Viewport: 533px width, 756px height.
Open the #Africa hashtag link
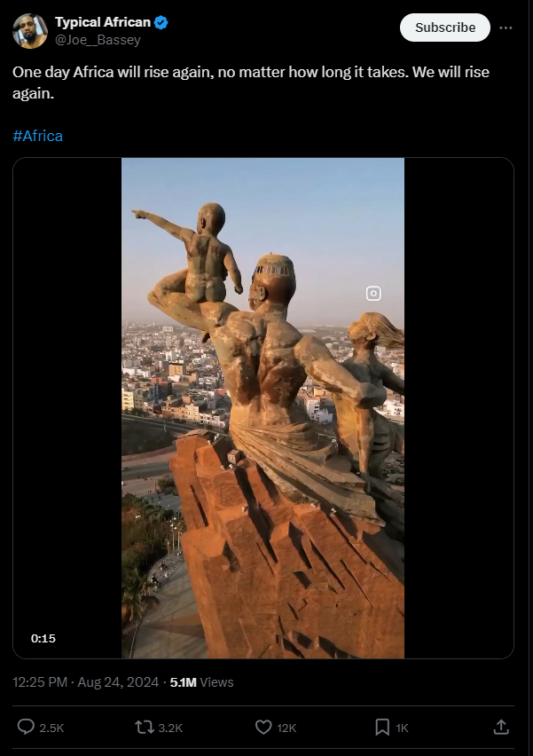[x=37, y=136]
